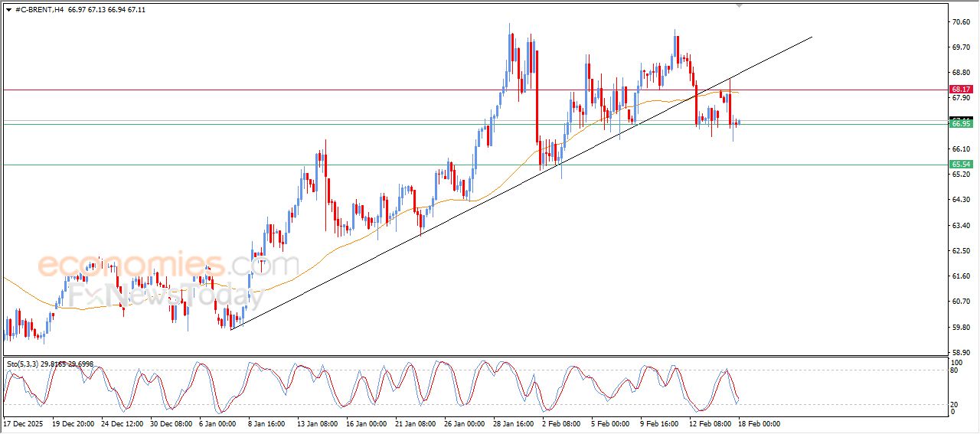
Task: Click the 64.30 price axis label
Action: click(960, 200)
